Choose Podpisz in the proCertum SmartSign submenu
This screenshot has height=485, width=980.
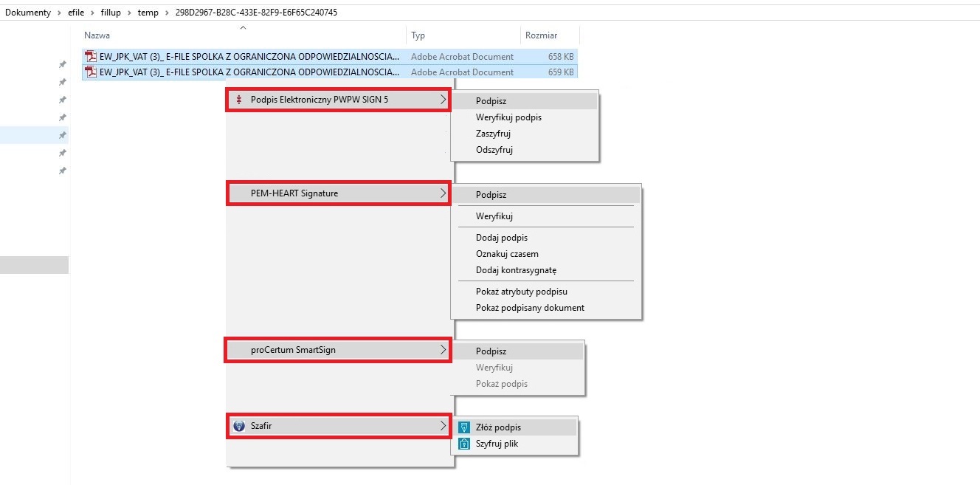click(x=518, y=351)
